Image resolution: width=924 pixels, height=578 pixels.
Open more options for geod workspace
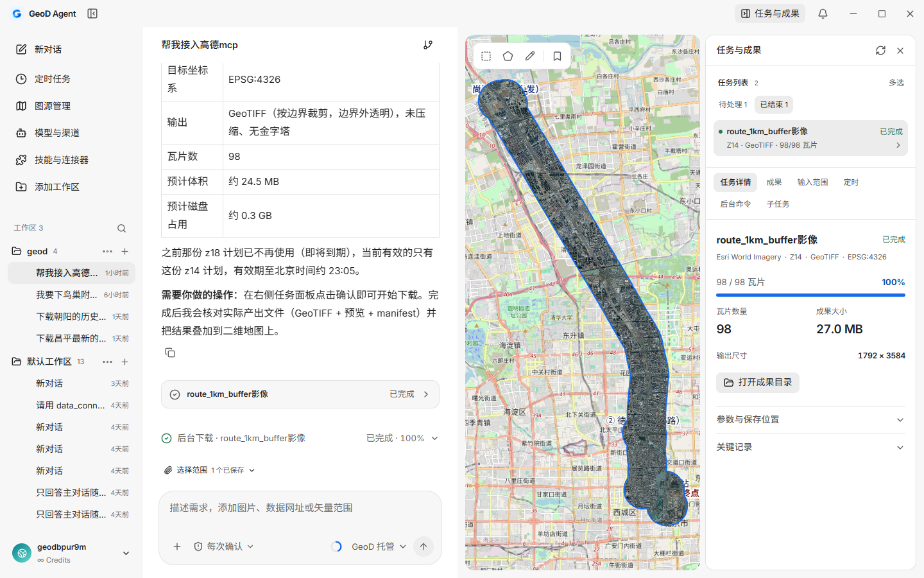point(107,251)
